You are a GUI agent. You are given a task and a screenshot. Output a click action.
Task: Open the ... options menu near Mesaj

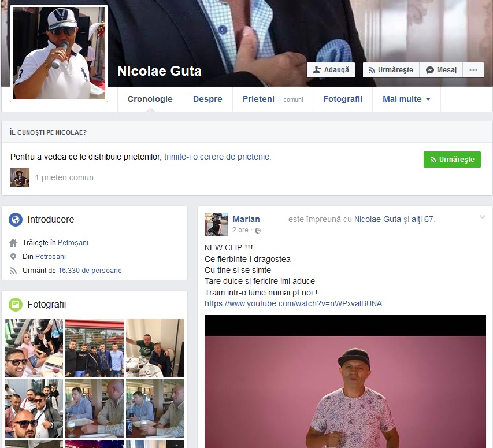click(x=473, y=70)
